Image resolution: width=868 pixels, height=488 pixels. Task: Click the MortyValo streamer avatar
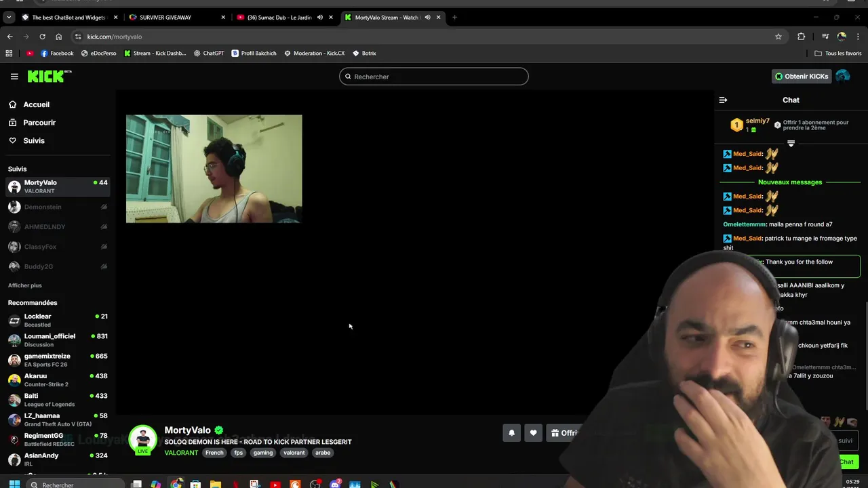(143, 439)
